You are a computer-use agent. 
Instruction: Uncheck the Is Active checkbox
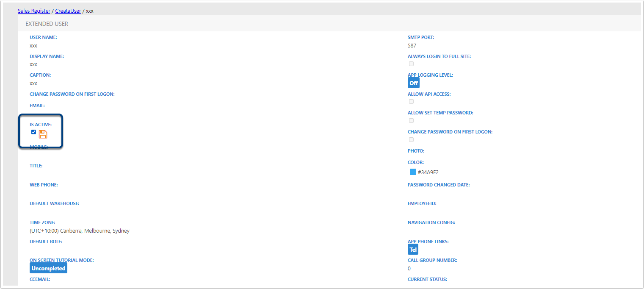coord(34,132)
